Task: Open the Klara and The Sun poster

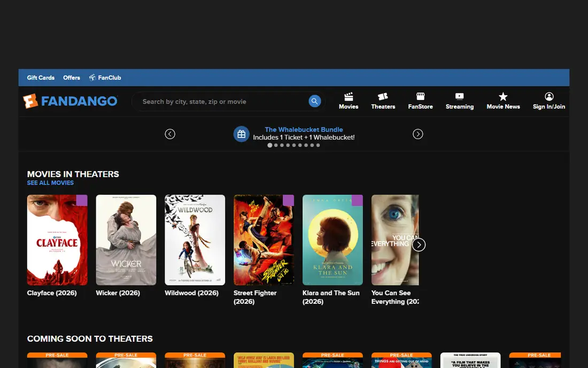Action: (x=332, y=240)
